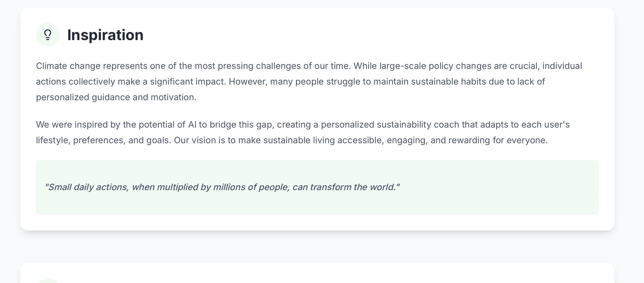644x283 pixels.
Task: Click empty area of green quote box
Action: pyautogui.click(x=500, y=187)
